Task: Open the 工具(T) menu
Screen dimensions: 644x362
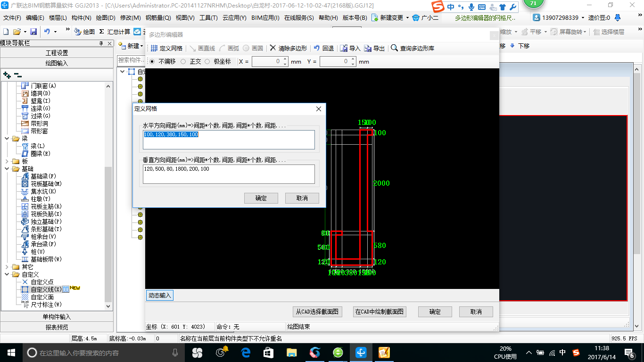Action: tap(208, 18)
